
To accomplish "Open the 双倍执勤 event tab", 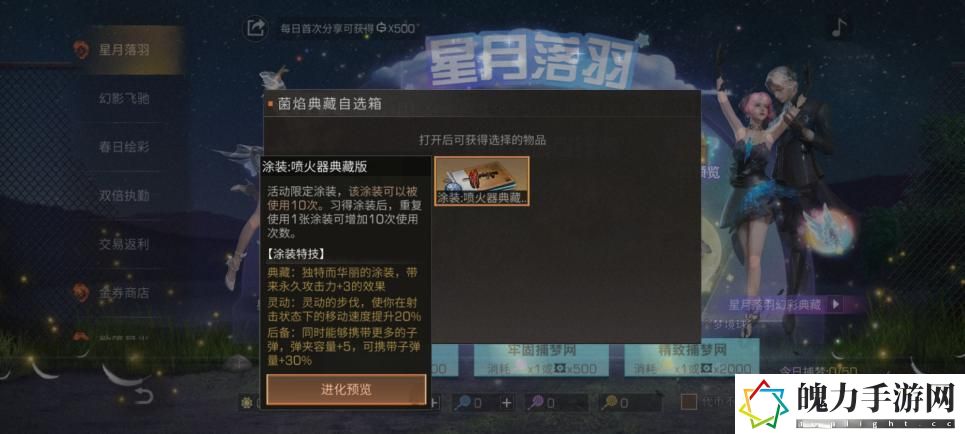I will pos(124,196).
